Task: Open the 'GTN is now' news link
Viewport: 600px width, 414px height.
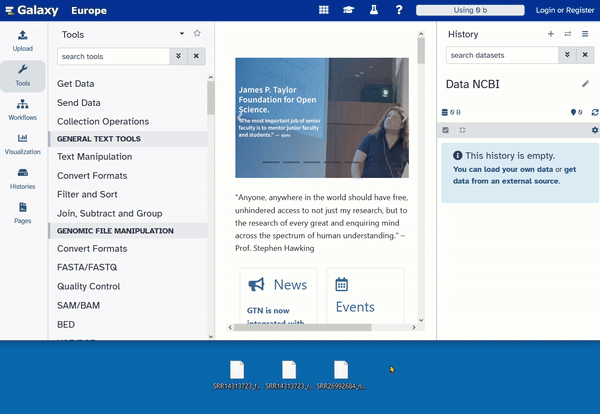Action: [268, 311]
